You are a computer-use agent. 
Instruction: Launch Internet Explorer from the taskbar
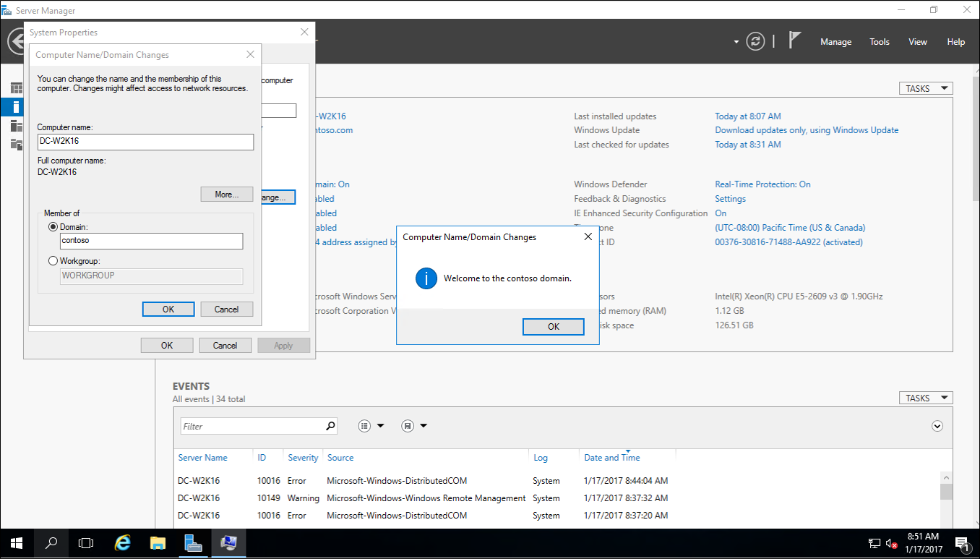pos(123,542)
